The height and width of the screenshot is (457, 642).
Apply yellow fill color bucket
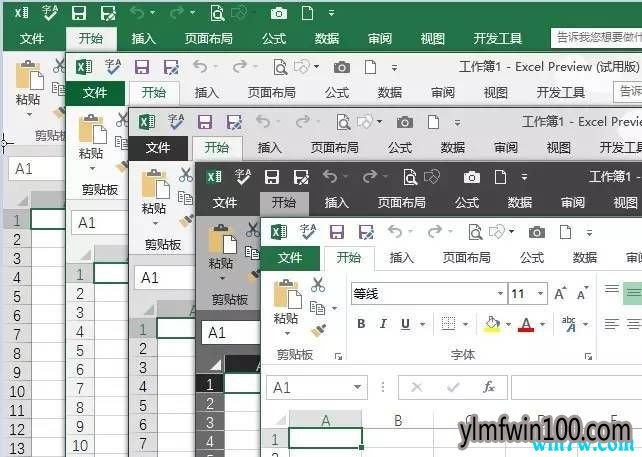pos(492,324)
